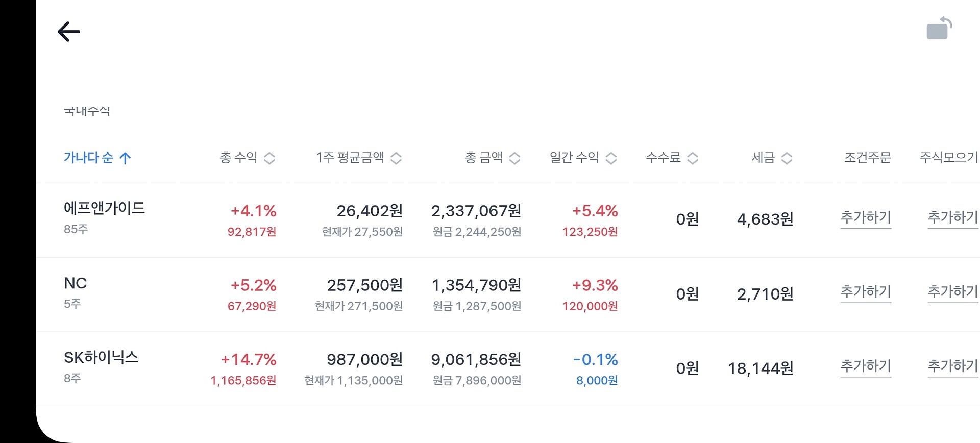Sort list by 가나다 순 label
This screenshot has width=980, height=443.
pos(88,158)
